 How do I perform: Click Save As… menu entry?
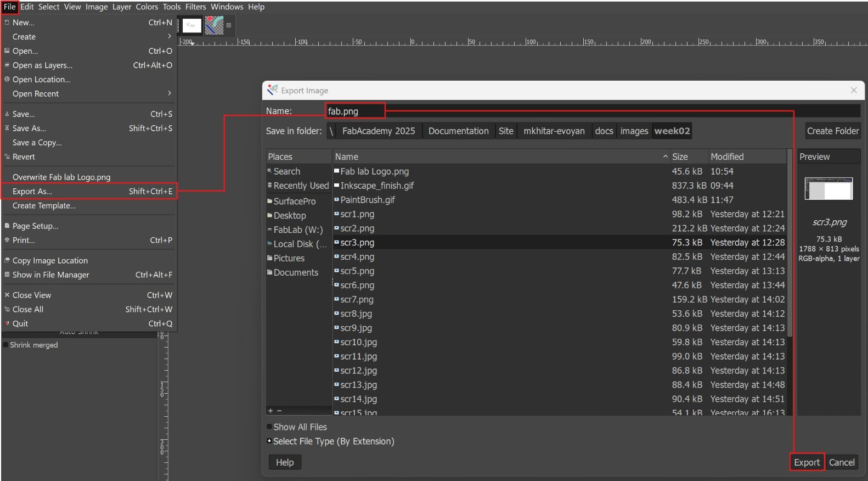click(x=89, y=128)
